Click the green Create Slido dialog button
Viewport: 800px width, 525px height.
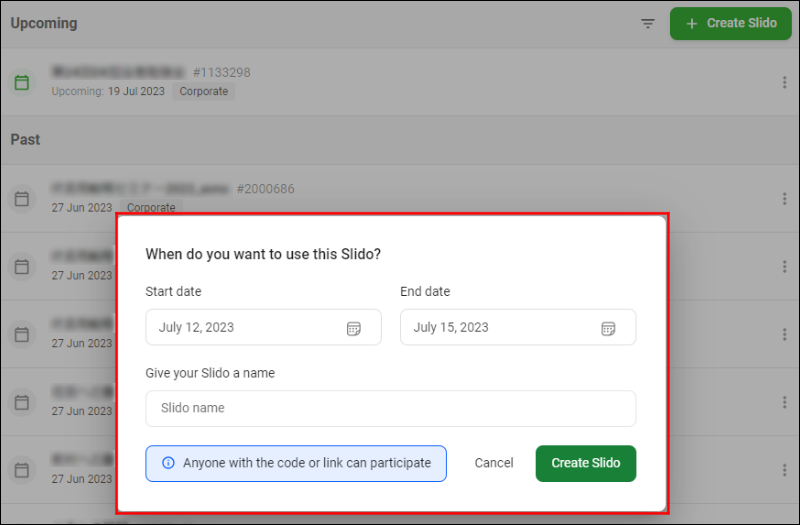[586, 463]
